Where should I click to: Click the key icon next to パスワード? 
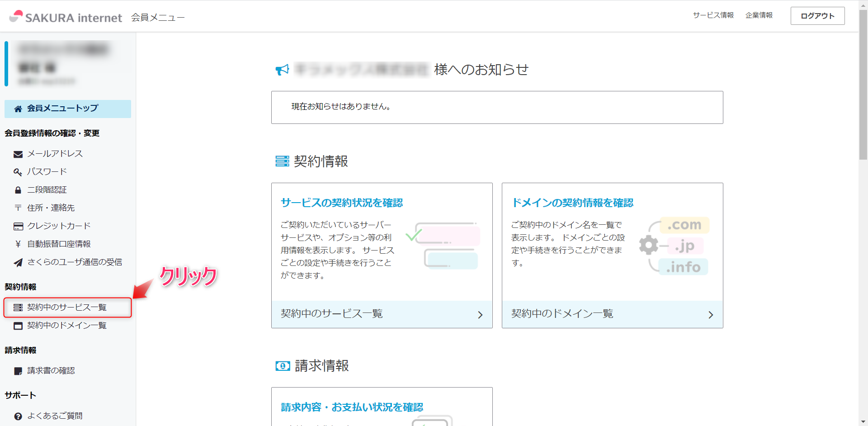[18, 172]
